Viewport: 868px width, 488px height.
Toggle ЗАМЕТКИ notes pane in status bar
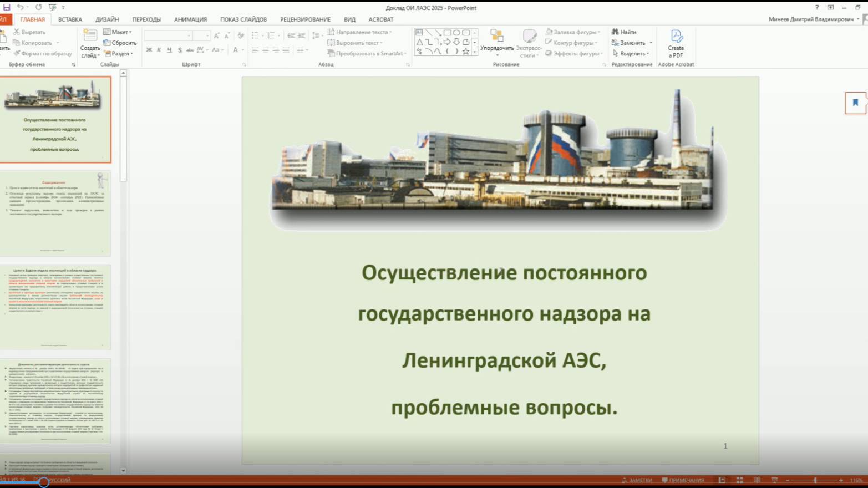coord(637,480)
